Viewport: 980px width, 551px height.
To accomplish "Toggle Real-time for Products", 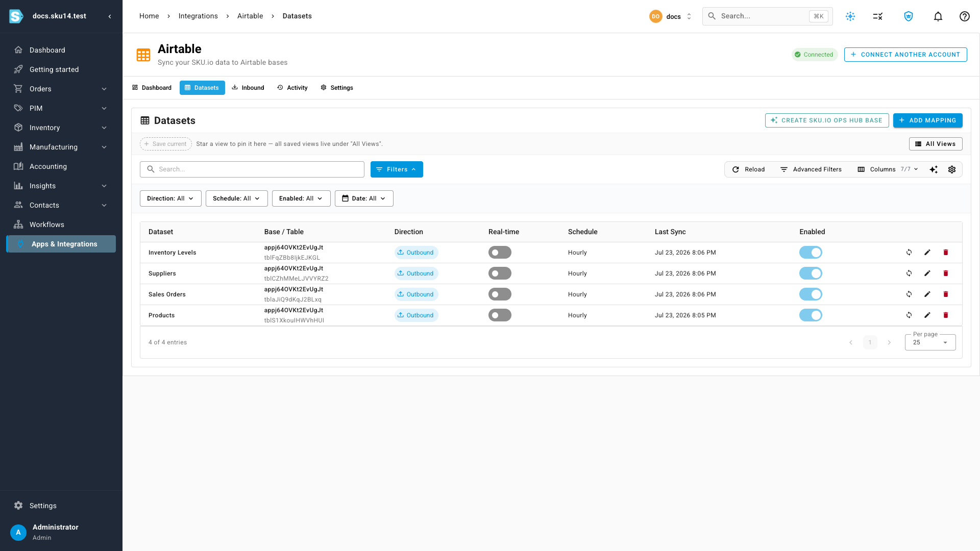I will 500,315.
